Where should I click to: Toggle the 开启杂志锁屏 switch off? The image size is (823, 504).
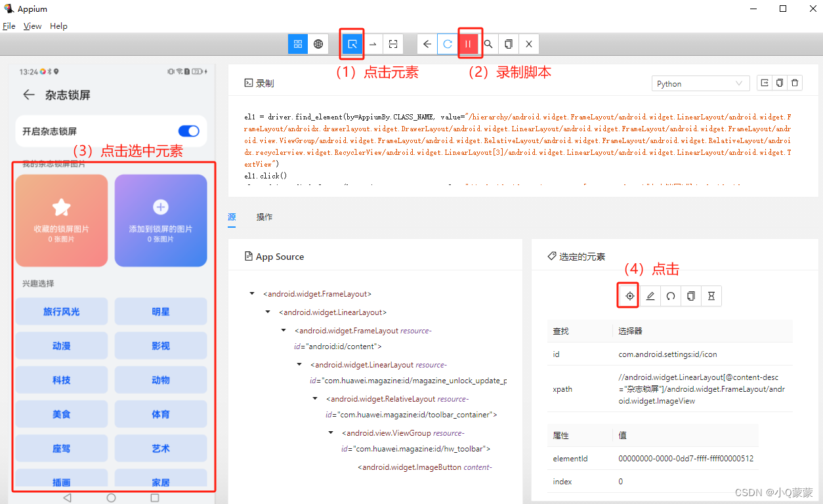click(x=188, y=131)
